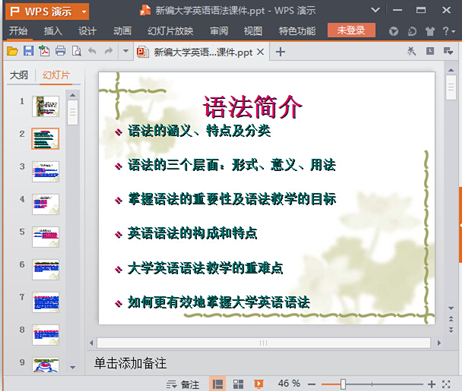Select slide 3 thumbnail
This screenshot has width=462, height=391.
[46, 172]
